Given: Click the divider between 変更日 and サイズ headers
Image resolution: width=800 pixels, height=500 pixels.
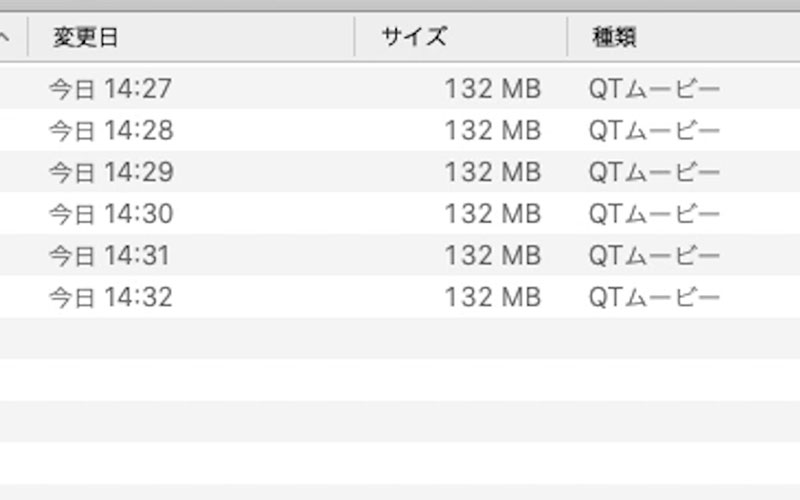Looking at the screenshot, I should (x=355, y=38).
